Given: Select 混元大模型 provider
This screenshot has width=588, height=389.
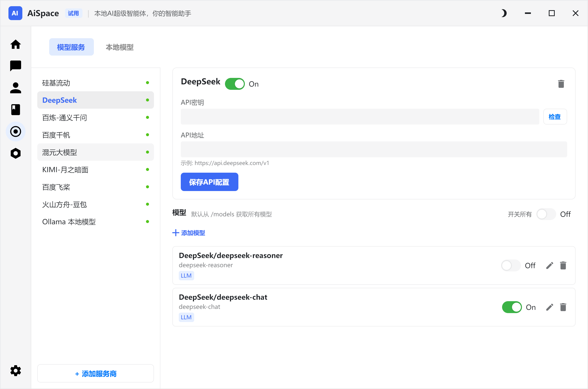Looking at the screenshot, I should (96, 152).
